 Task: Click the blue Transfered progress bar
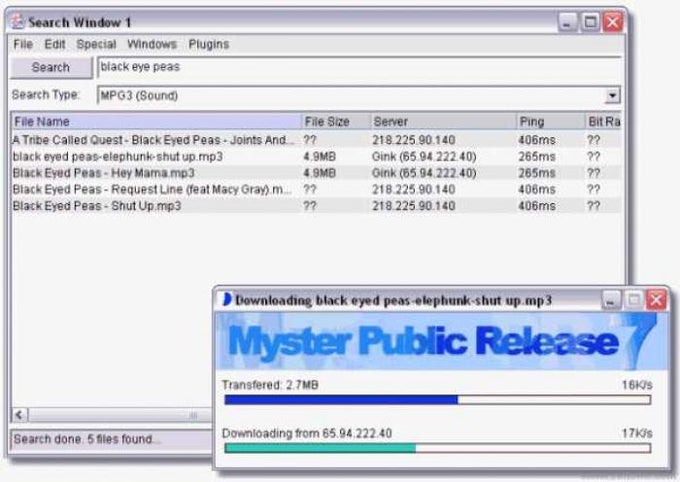tap(438, 400)
